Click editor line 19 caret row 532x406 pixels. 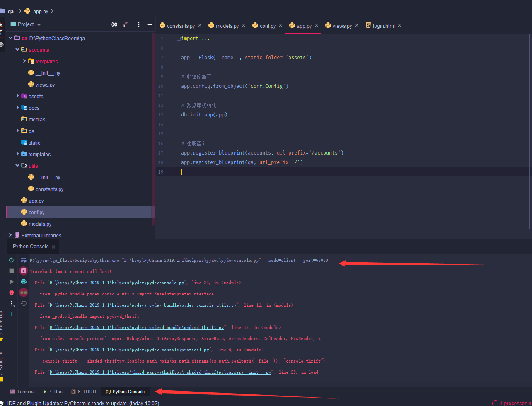tap(344, 172)
